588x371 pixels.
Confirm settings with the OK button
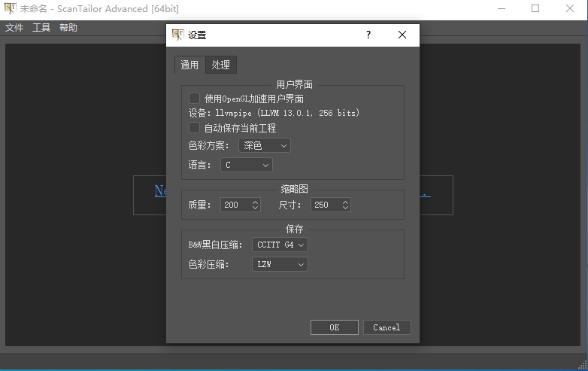click(334, 327)
